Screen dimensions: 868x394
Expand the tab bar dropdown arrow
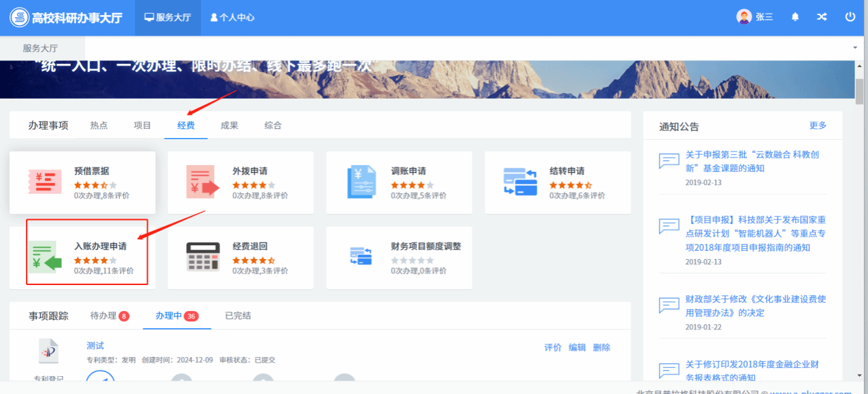pos(855,48)
